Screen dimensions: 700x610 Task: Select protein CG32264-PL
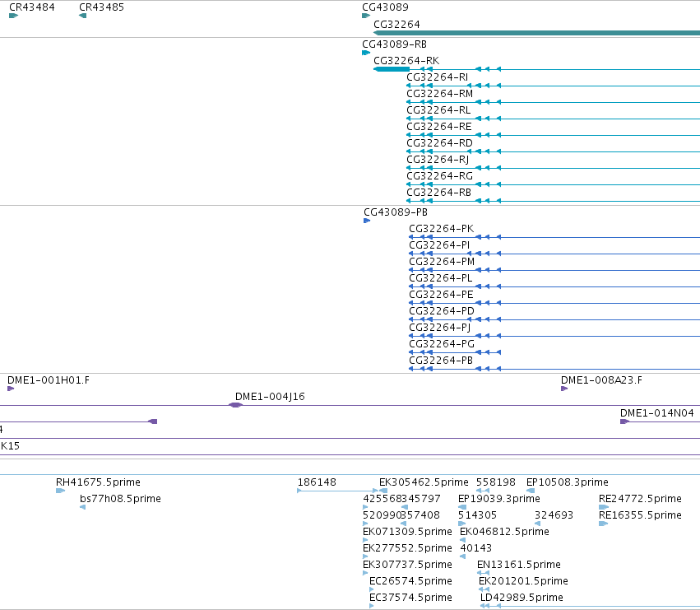pyautogui.click(x=441, y=278)
